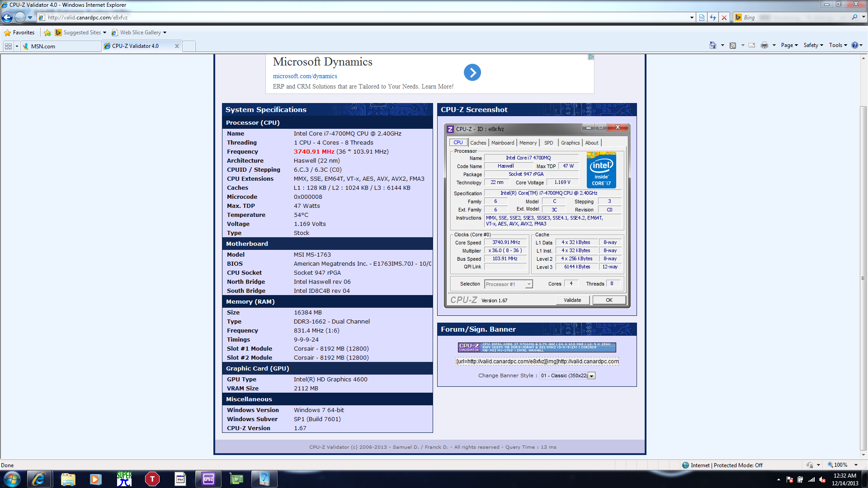Open the Safety menu

point(813,45)
